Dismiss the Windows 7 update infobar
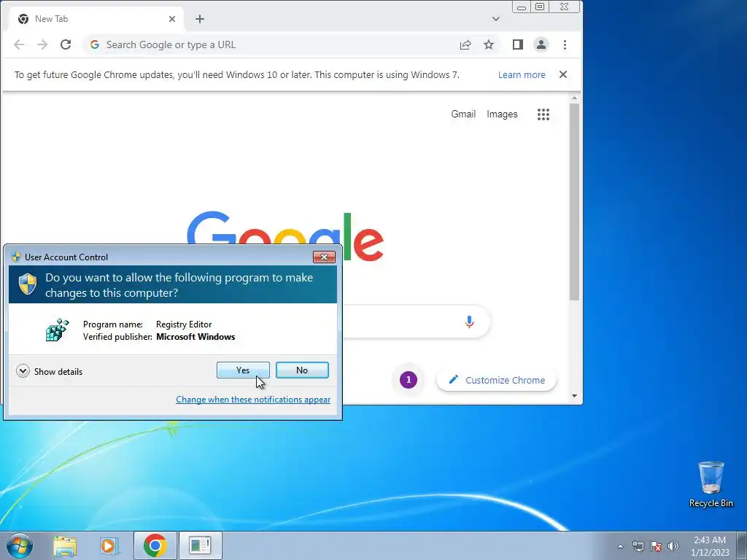 pyautogui.click(x=563, y=75)
